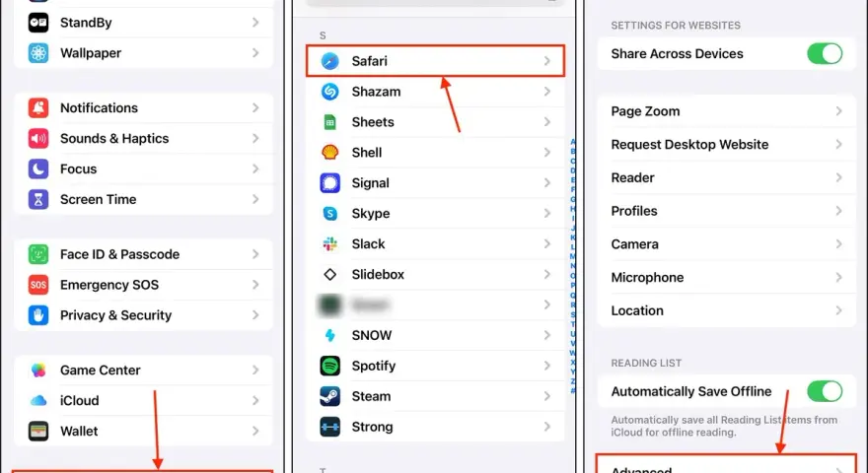Select Slidebox in the app list
The width and height of the screenshot is (868, 473).
(x=435, y=274)
